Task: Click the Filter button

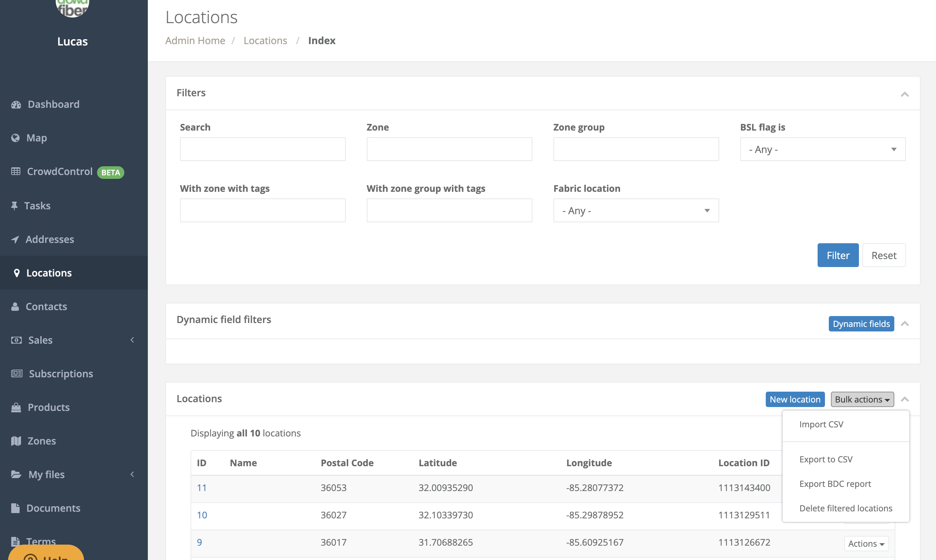Action: [838, 255]
